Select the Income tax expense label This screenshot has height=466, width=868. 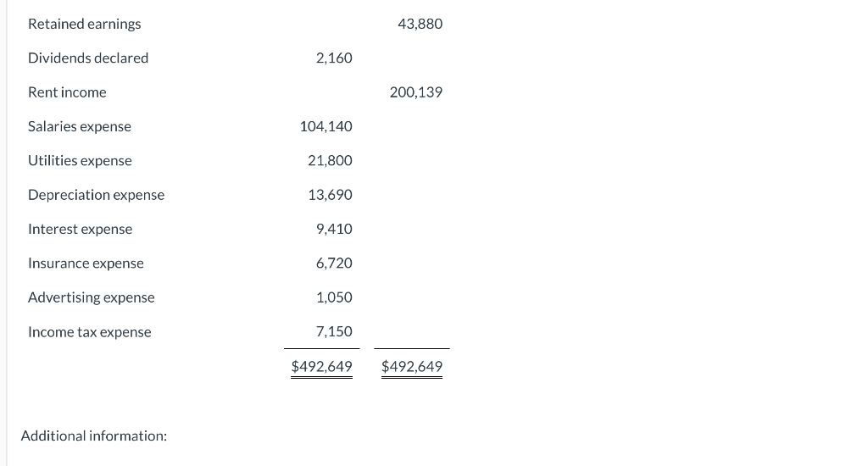(90, 332)
